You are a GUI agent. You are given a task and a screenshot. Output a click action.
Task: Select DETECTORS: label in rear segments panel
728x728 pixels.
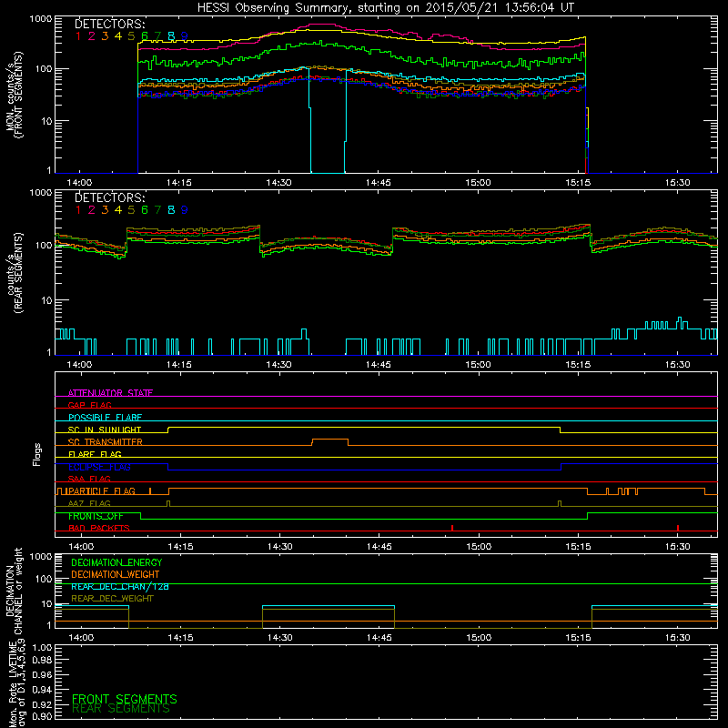pyautogui.click(x=109, y=197)
